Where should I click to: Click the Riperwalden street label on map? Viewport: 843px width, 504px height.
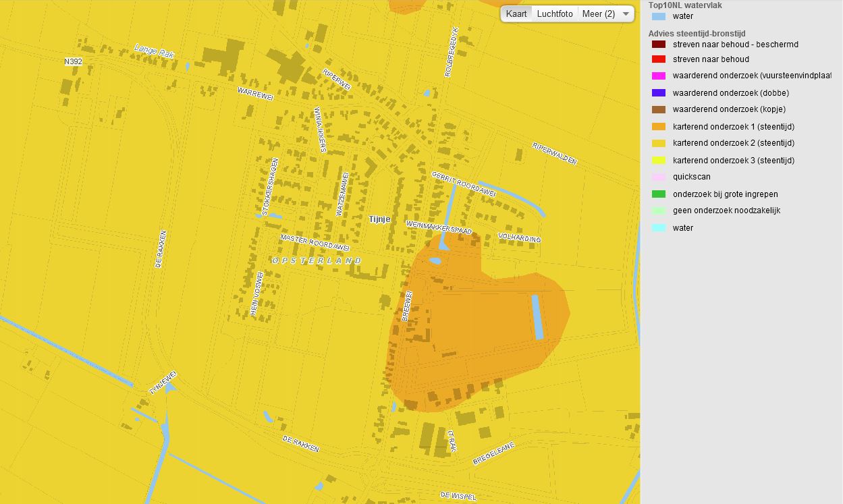(x=554, y=153)
